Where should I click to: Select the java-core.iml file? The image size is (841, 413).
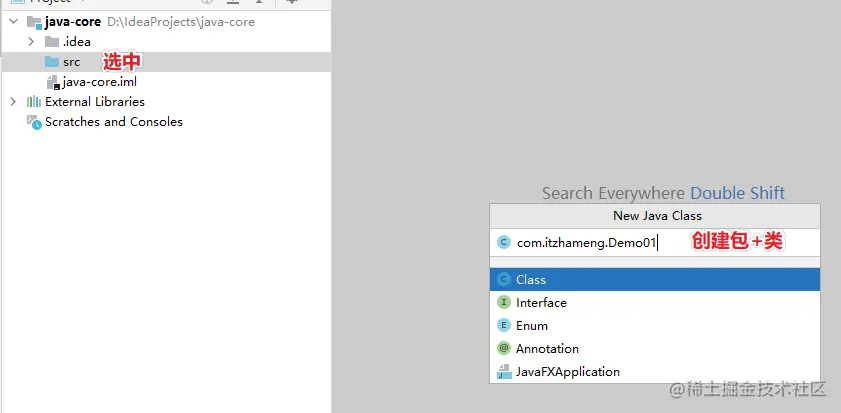[100, 82]
